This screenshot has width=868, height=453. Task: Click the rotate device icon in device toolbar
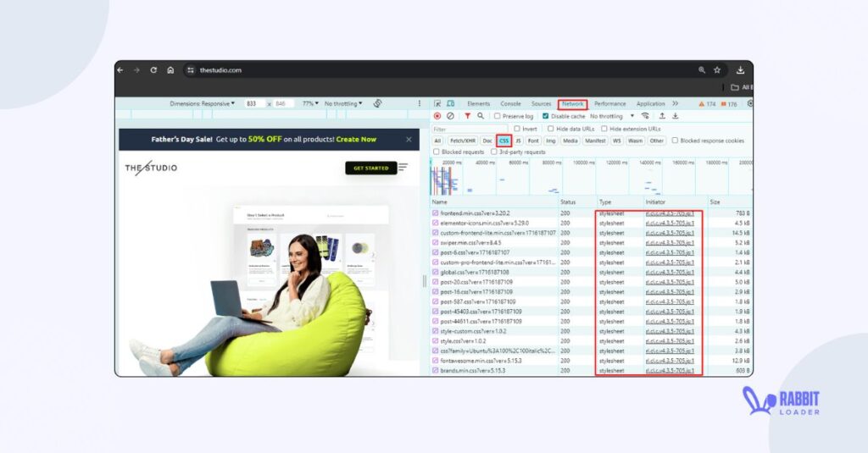click(377, 103)
